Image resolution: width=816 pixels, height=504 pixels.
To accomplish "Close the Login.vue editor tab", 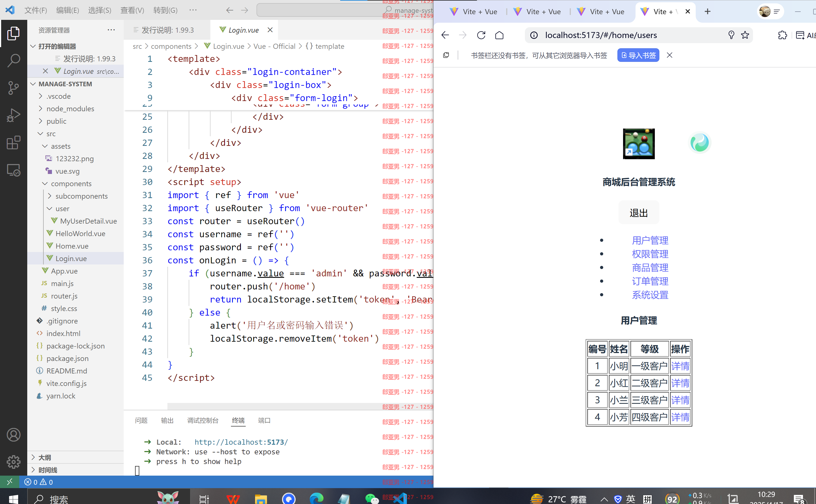I will pos(270,30).
